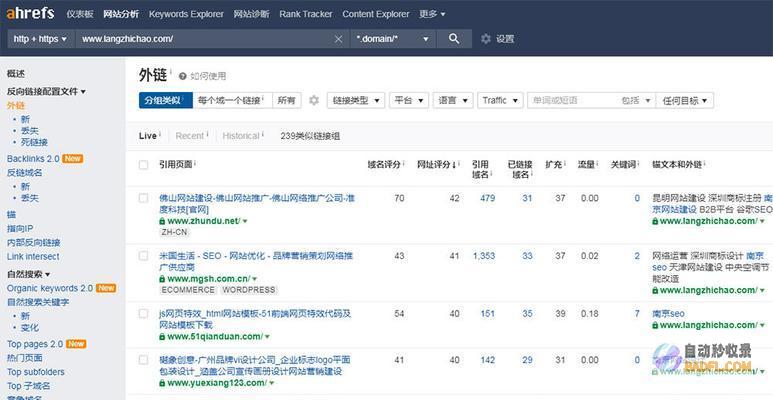
Task: Open the Traffic filter dropdown
Action: click(x=500, y=100)
